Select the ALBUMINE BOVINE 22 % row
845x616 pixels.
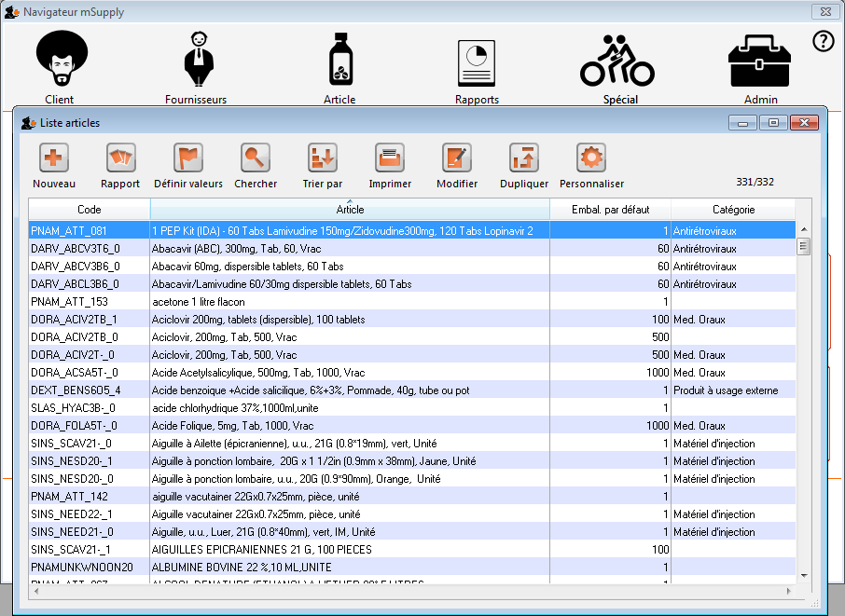[412, 568]
